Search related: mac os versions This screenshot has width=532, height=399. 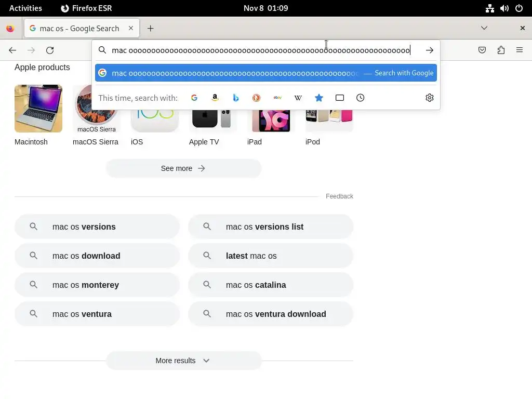click(97, 227)
